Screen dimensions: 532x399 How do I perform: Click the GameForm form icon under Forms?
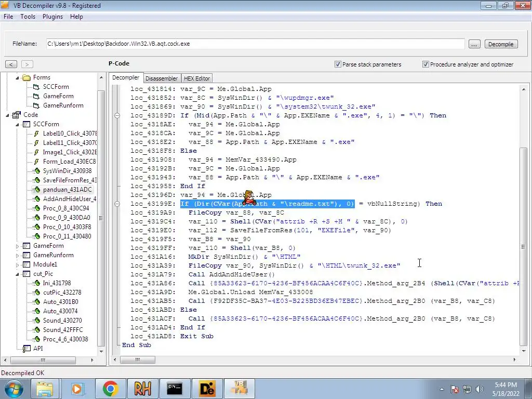(x=36, y=96)
